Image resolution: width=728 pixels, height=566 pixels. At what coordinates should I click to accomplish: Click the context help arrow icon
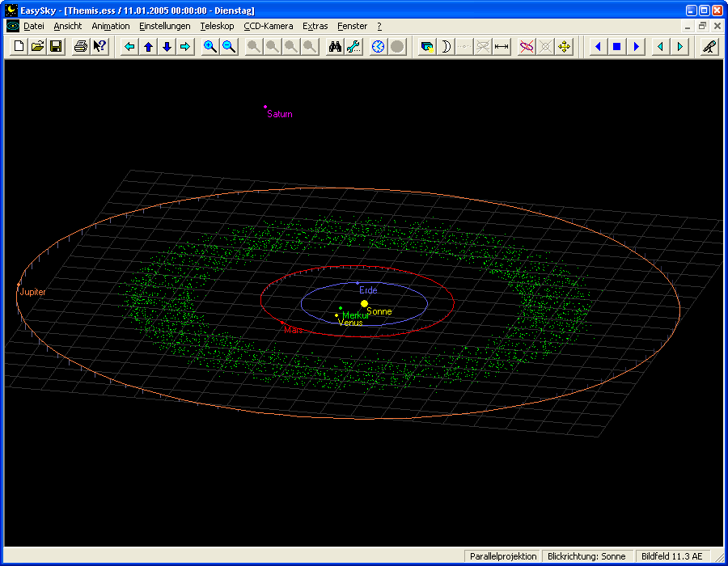(99, 47)
